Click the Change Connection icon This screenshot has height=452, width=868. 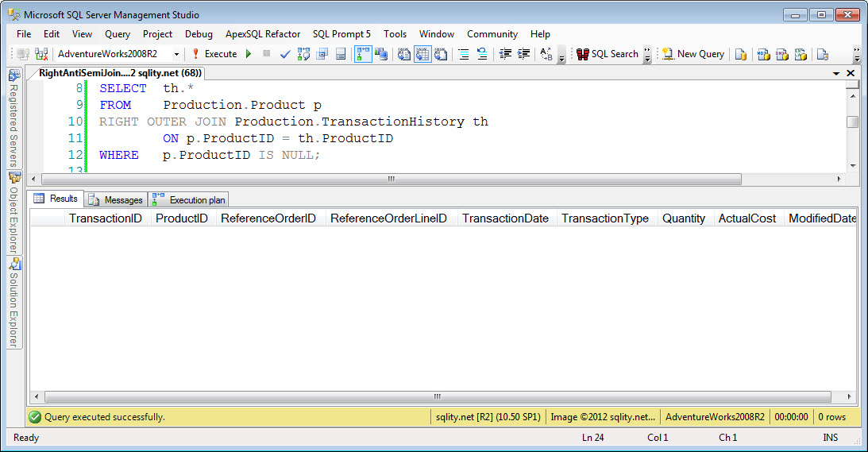click(41, 54)
